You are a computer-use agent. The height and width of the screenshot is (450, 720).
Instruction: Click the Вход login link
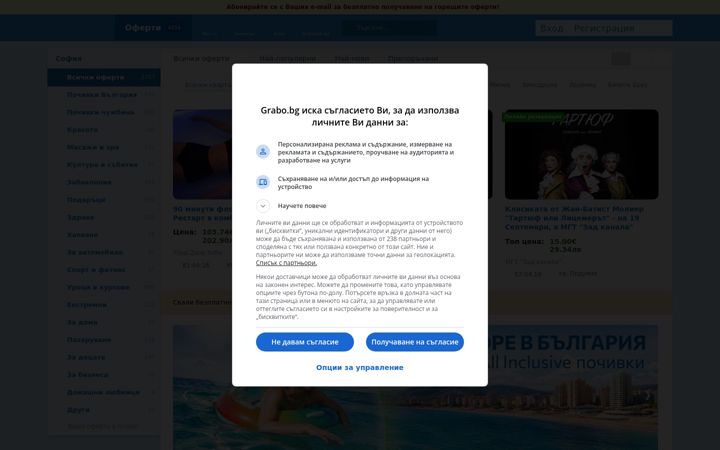coord(551,28)
